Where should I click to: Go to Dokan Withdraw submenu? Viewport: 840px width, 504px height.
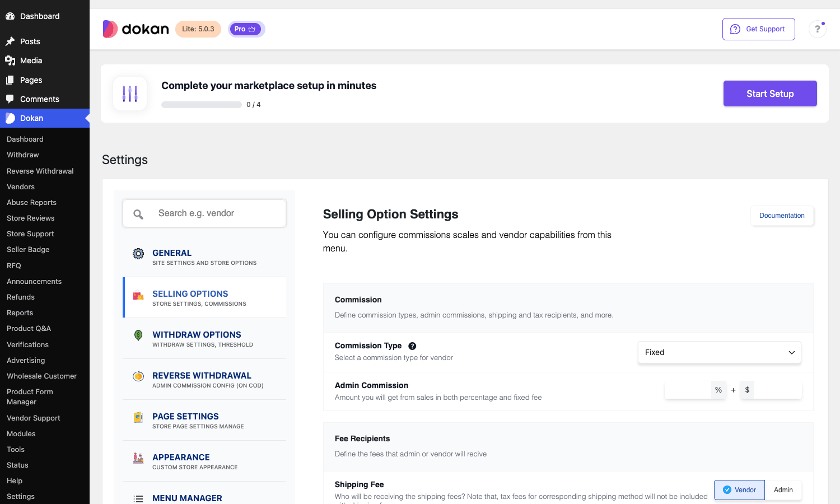23,155
